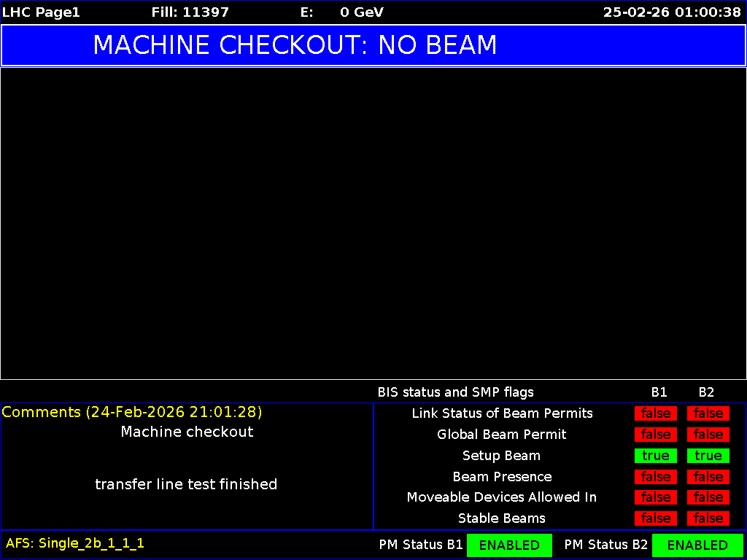Click the Setup Beam true flag for B2

pyautogui.click(x=708, y=456)
